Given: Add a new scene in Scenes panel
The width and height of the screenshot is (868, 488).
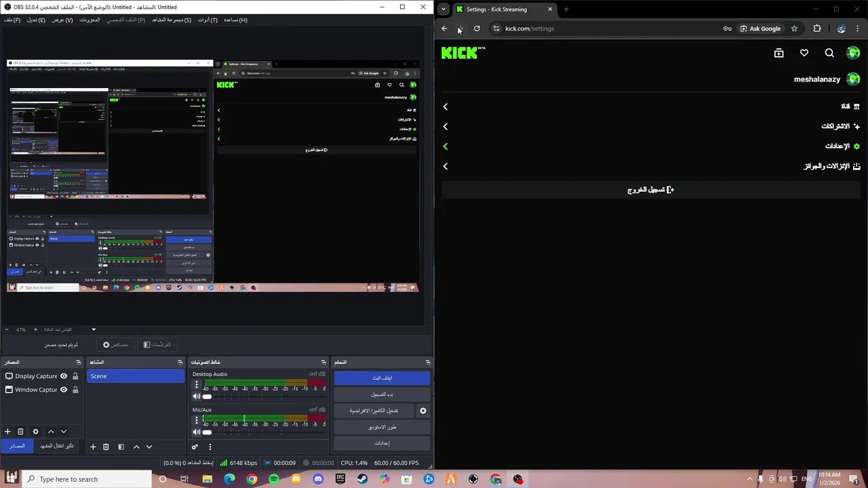Looking at the screenshot, I should [93, 447].
